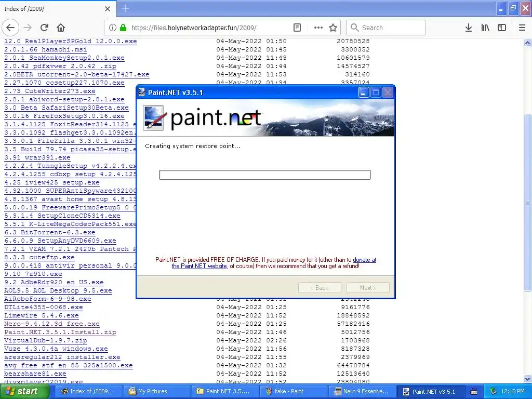This screenshot has width=532, height=399.
Task: Click the Next button in installer
Action: point(368,288)
